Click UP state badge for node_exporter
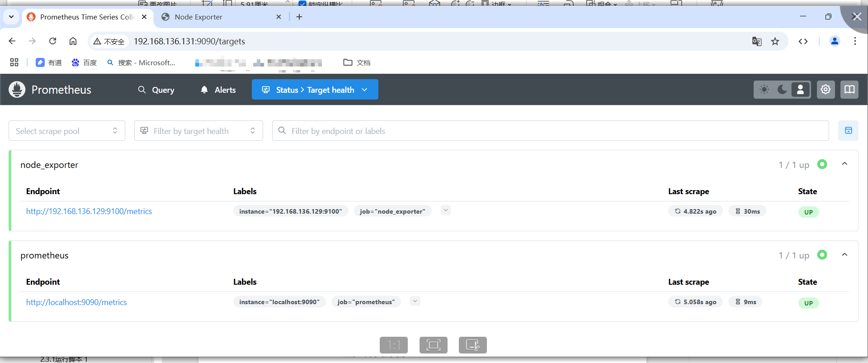The image size is (868, 363). (x=808, y=212)
